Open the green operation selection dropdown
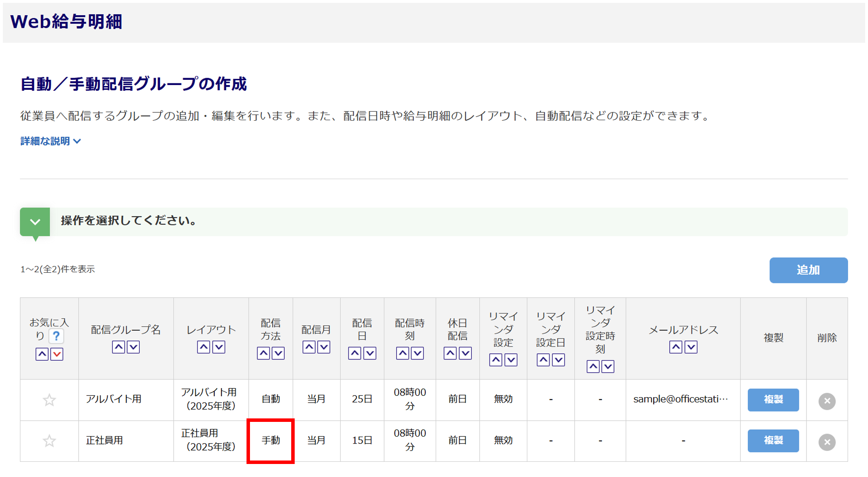Image resolution: width=868 pixels, height=477 pixels. tap(35, 222)
